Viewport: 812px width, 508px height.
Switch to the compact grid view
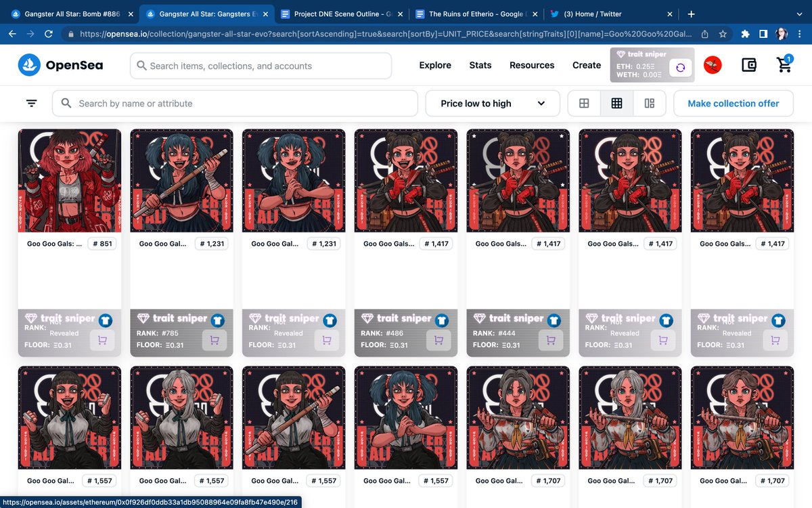616,103
